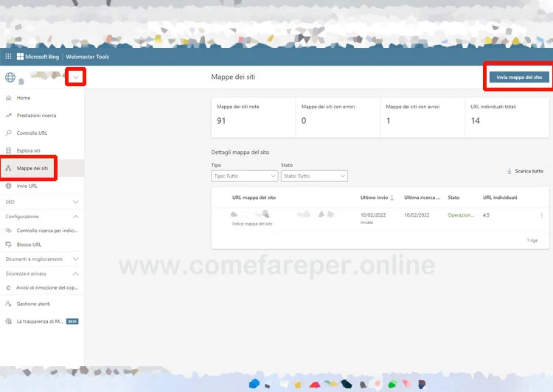Screen dimensions: 553x392
Task: Click the Mappe dei siti note card
Action: [253, 117]
